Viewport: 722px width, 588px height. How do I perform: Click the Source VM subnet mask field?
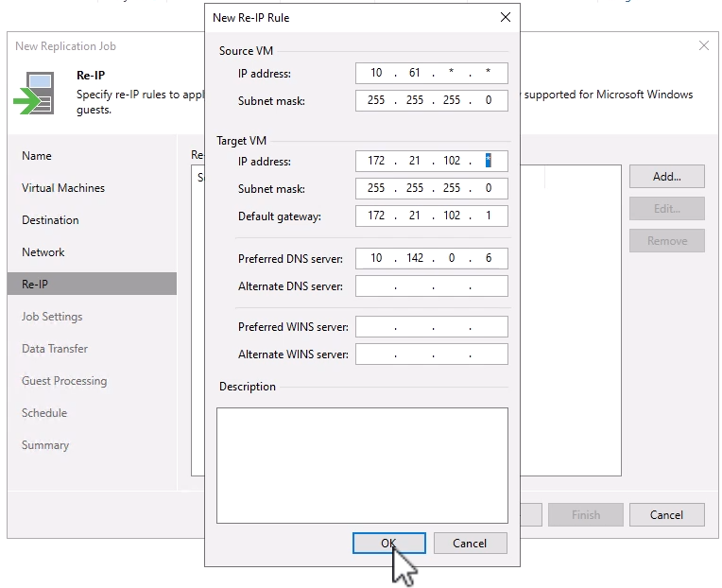[432, 100]
